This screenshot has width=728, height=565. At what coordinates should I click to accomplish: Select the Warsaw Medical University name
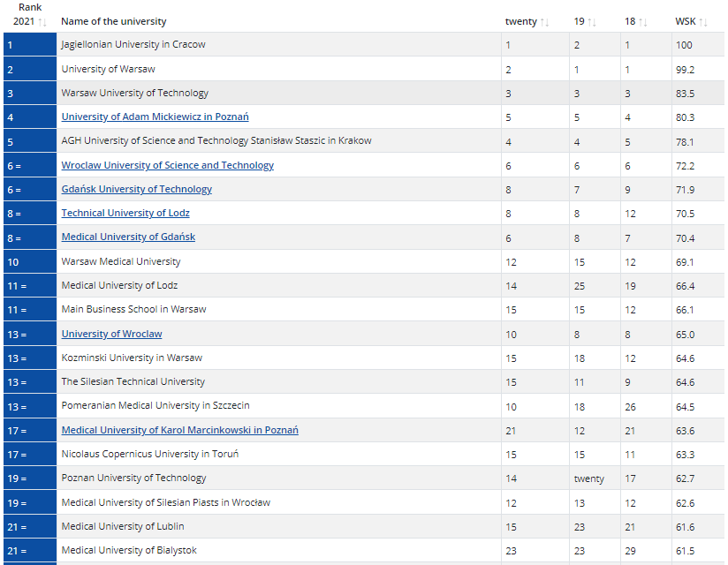point(120,261)
